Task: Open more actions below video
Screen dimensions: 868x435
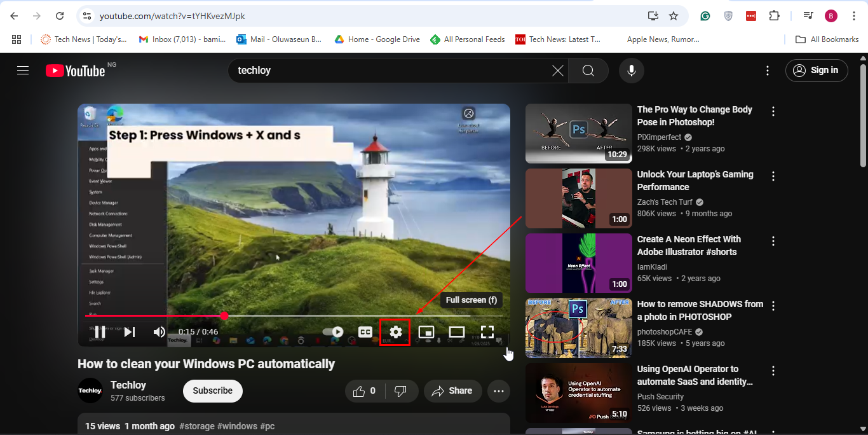Action: [x=499, y=391]
